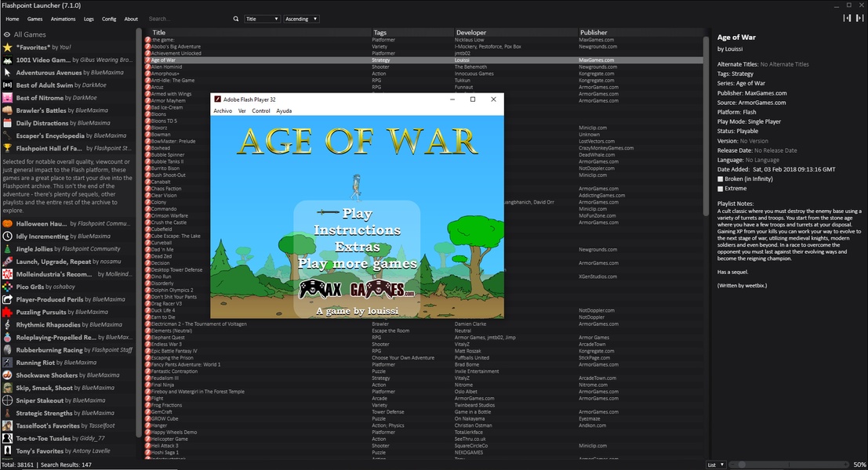This screenshot has height=470, width=868.
Task: Toggle the right sidebar panel icon
Action: pyautogui.click(x=859, y=18)
